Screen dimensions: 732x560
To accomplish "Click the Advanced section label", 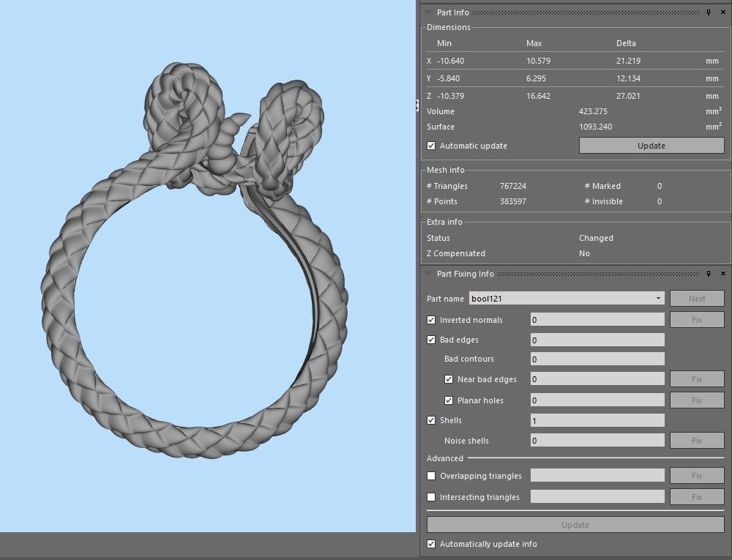I will [x=445, y=458].
